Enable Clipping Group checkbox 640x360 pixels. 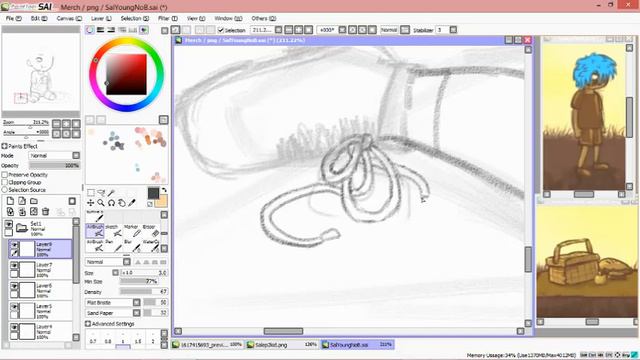tap(4, 182)
